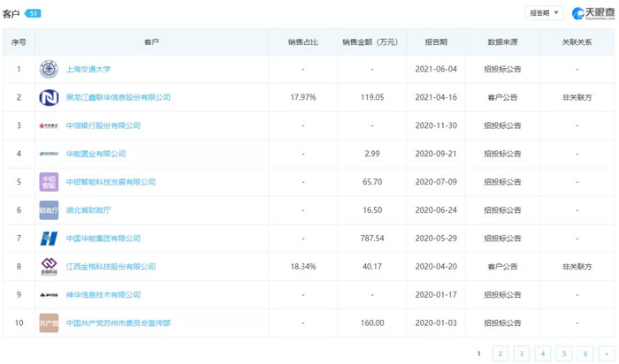The image size is (619, 364).
Task: Click the date 2020-06-24
Action: point(436,210)
